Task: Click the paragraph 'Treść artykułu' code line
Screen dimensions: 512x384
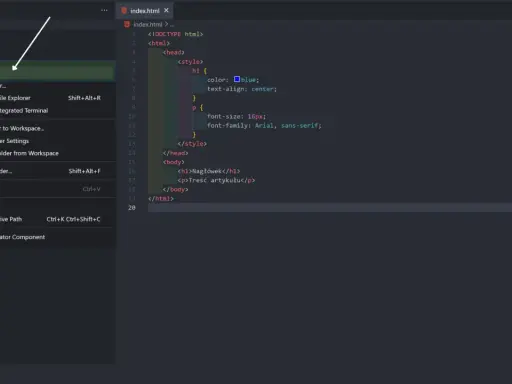Action: click(216, 180)
